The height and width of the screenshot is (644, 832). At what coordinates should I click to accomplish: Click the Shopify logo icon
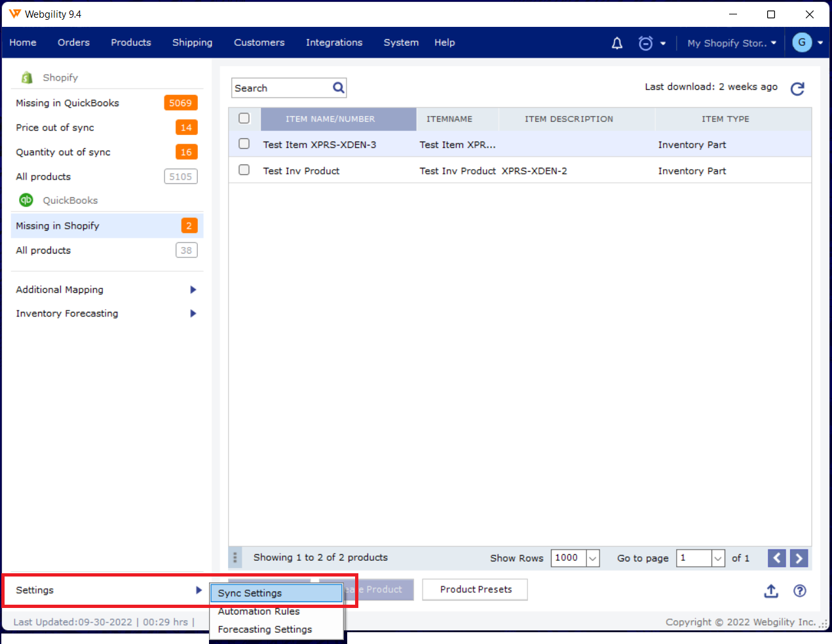[x=27, y=77]
